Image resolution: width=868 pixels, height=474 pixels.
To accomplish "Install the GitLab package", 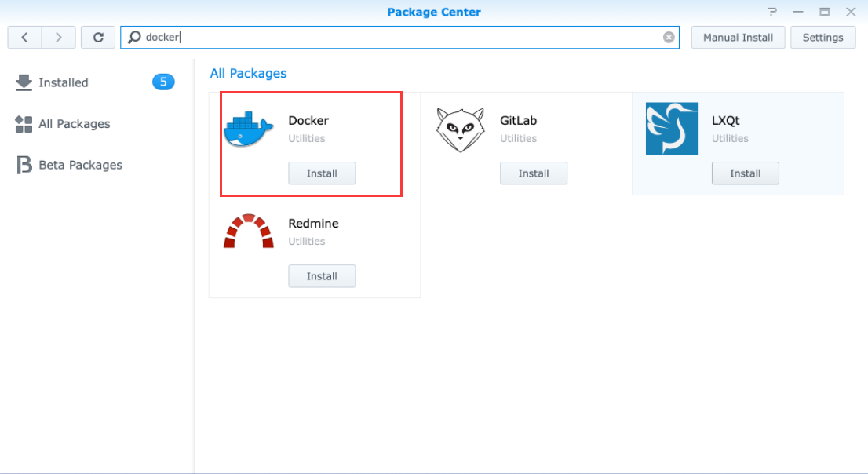I will point(534,173).
